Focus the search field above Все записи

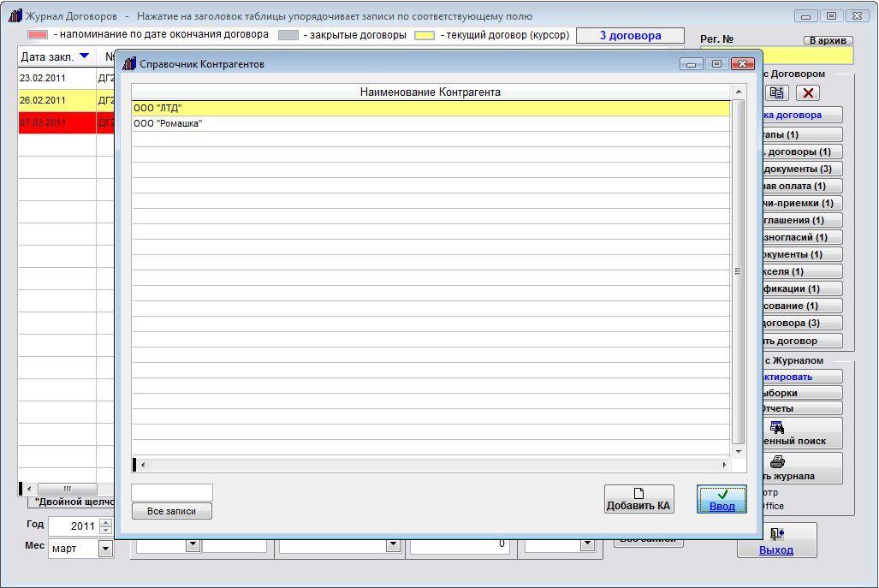pyautogui.click(x=171, y=492)
